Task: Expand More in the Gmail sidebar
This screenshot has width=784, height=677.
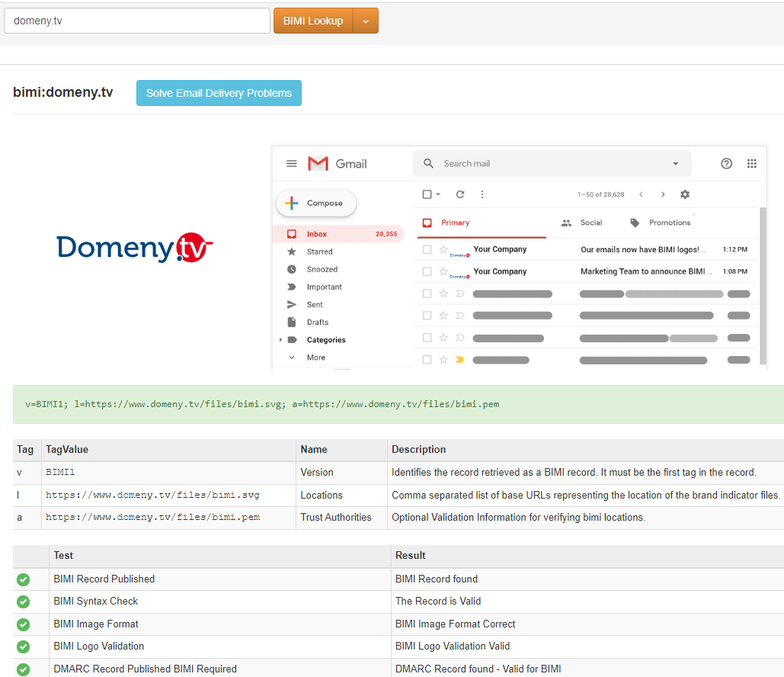Action: coord(292,358)
